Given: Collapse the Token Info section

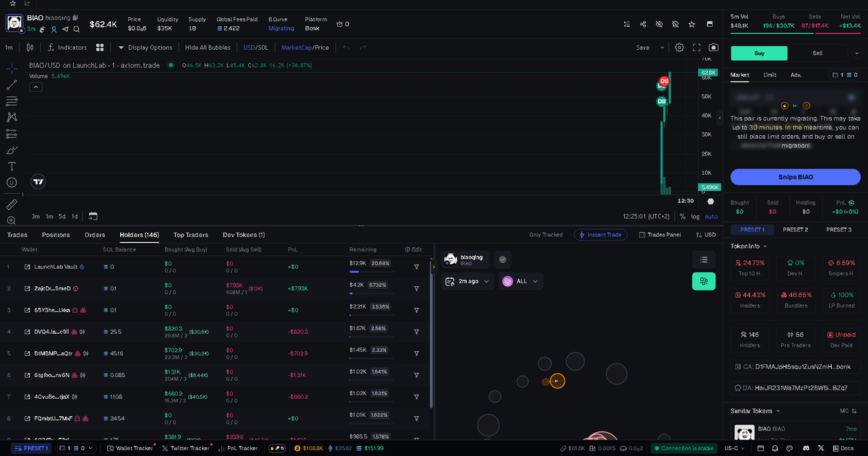Looking at the screenshot, I should [748, 246].
